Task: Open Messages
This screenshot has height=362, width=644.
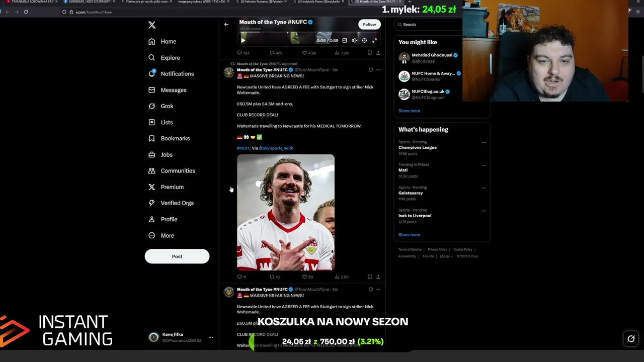Action: click(x=167, y=90)
